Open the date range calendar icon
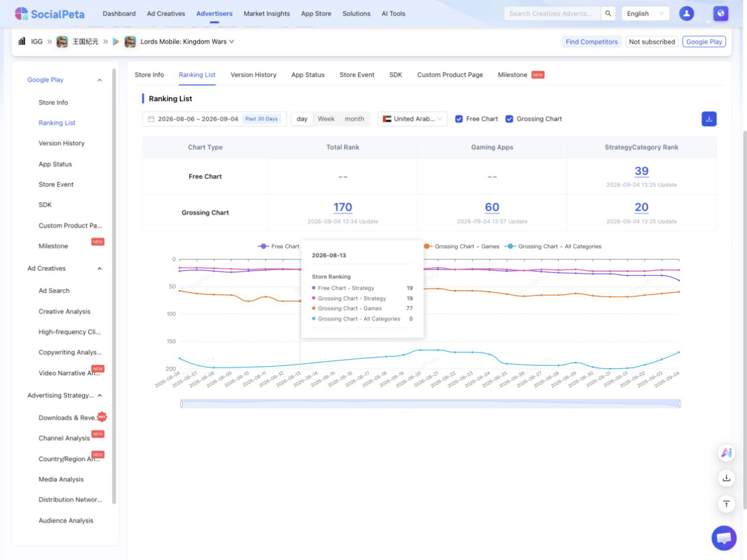The image size is (747, 560). coord(151,119)
